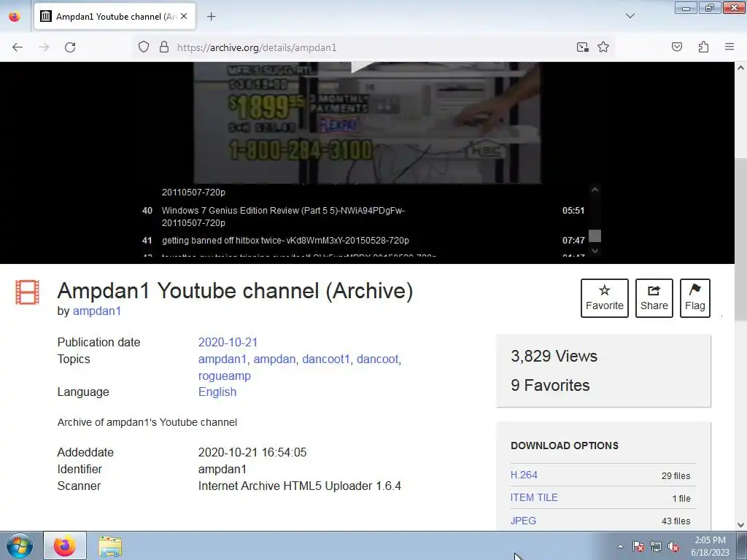This screenshot has height=560, width=747.
Task: Open a new browser tab with plus
Action: tap(211, 17)
